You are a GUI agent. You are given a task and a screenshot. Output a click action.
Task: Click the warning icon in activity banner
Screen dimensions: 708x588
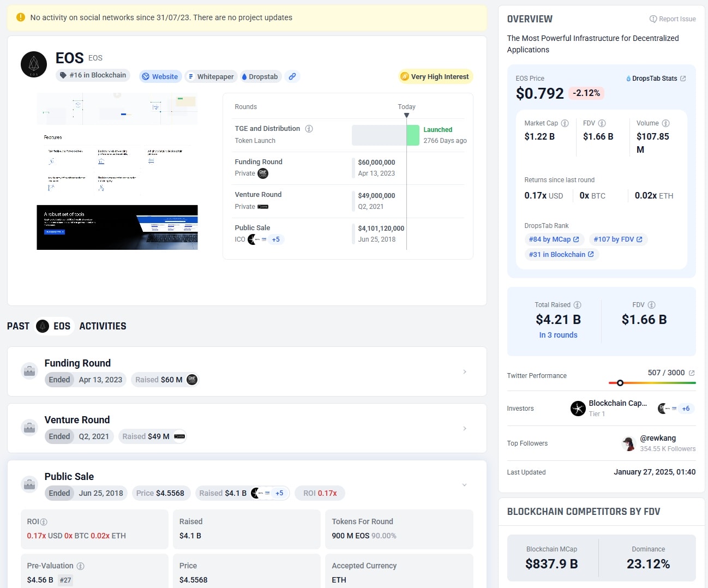pos(21,17)
